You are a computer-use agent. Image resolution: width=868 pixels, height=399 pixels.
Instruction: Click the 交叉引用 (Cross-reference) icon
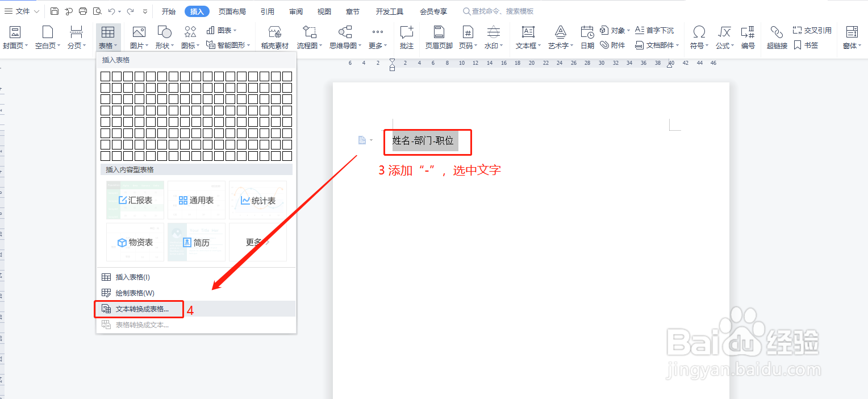(x=811, y=30)
